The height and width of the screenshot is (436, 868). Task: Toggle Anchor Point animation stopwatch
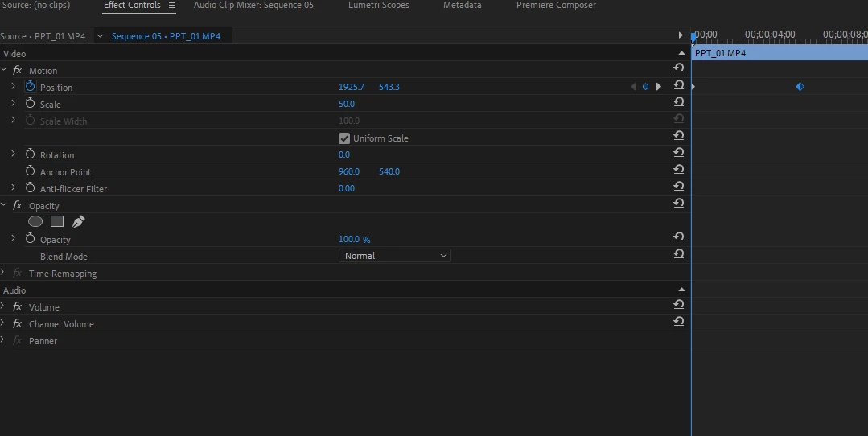(x=30, y=171)
